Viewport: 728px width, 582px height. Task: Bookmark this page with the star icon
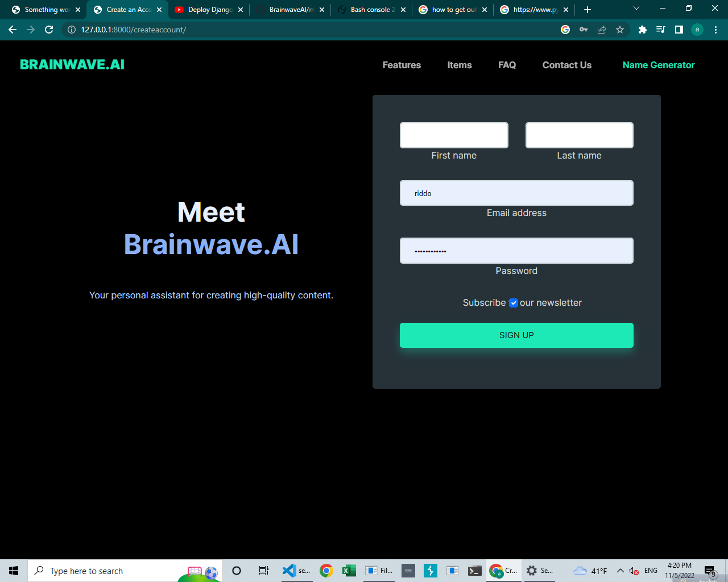pyautogui.click(x=620, y=30)
